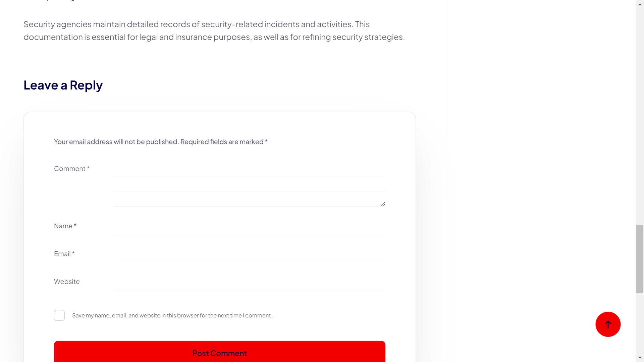Click the security agencies documentation paragraph
The width and height of the screenshot is (644, 362).
pos(214,31)
